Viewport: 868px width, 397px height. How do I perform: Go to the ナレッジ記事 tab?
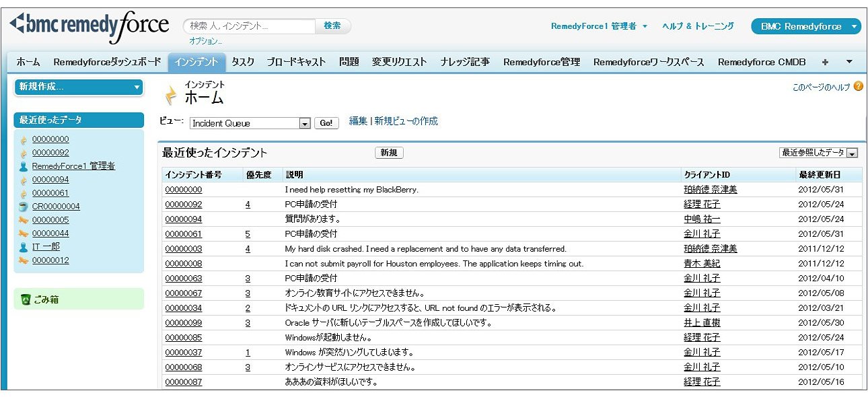(x=465, y=62)
